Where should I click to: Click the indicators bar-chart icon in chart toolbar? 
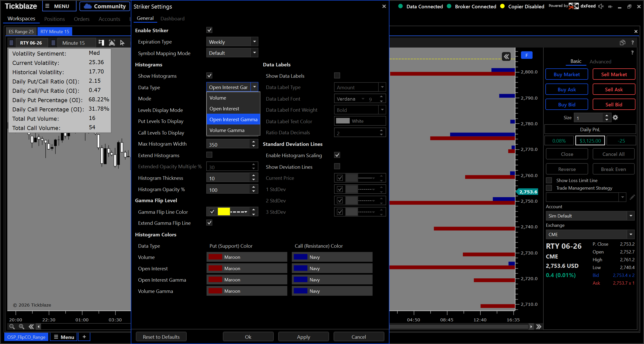point(112,43)
